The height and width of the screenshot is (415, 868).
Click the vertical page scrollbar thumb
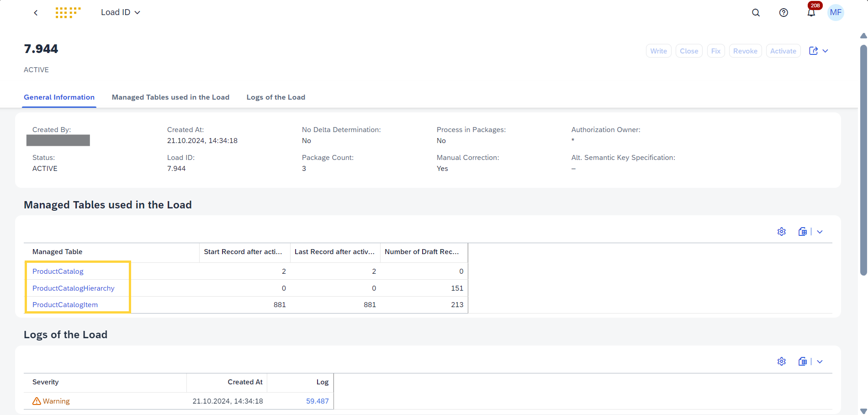click(863, 160)
